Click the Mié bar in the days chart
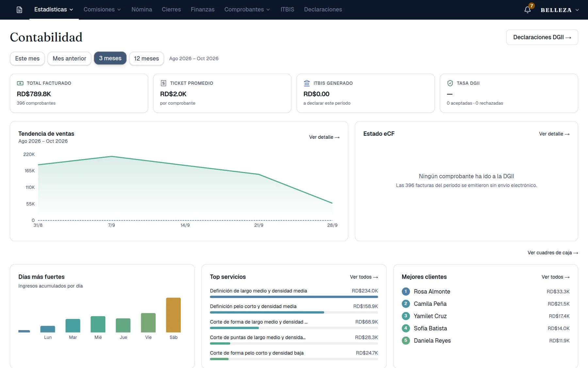The image size is (588, 368). pyautogui.click(x=98, y=324)
